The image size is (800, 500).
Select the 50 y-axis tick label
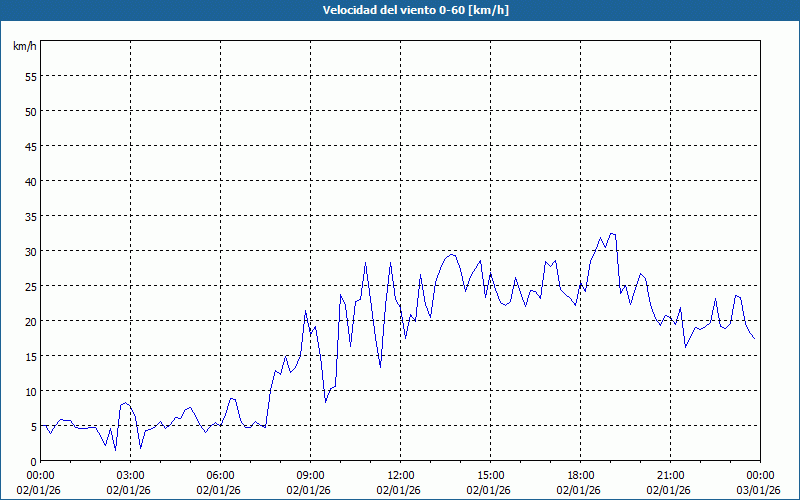[x=30, y=111]
